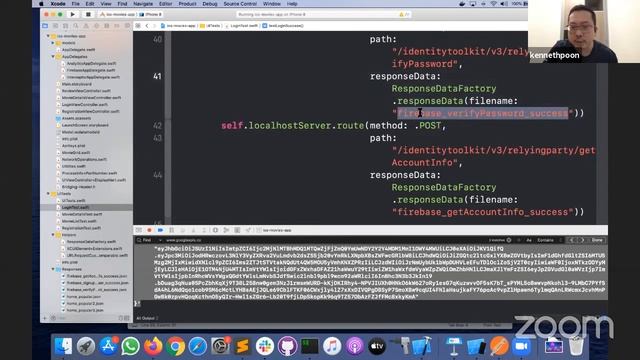Open the Find options dropdown arrow in console
The width and height of the screenshot is (640, 360).
160,240
